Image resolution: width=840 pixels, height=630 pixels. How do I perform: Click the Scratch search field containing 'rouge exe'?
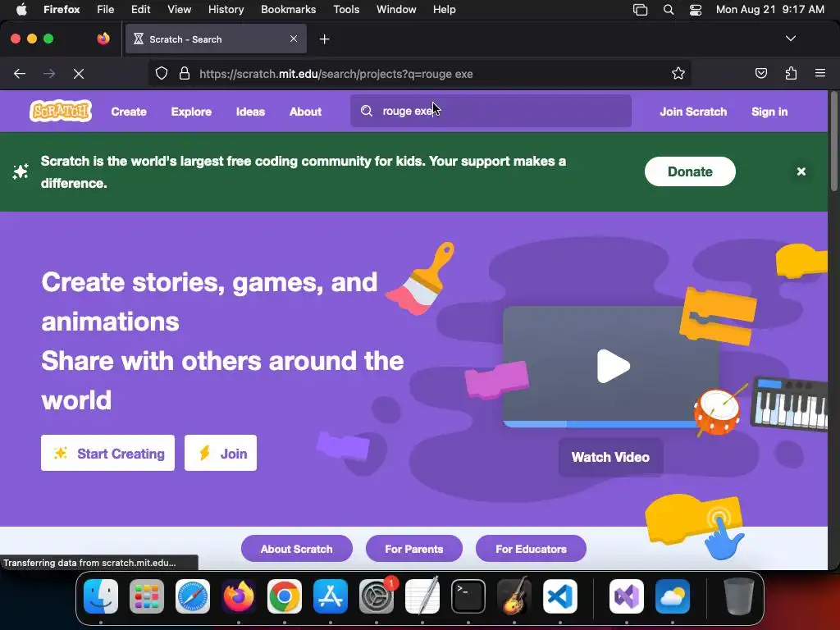coord(491,111)
